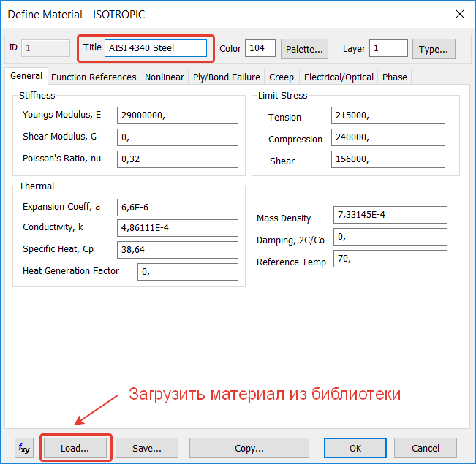476x464 pixels.
Task: Click the Heat Generation Factor label
Action: coord(71,270)
